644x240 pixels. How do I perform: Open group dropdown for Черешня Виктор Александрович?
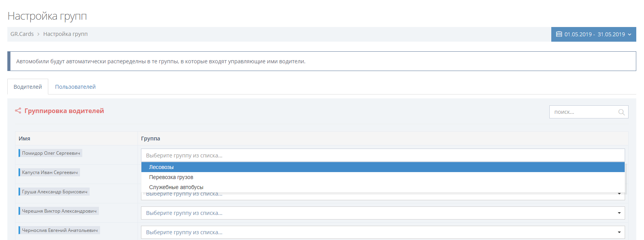(x=382, y=213)
